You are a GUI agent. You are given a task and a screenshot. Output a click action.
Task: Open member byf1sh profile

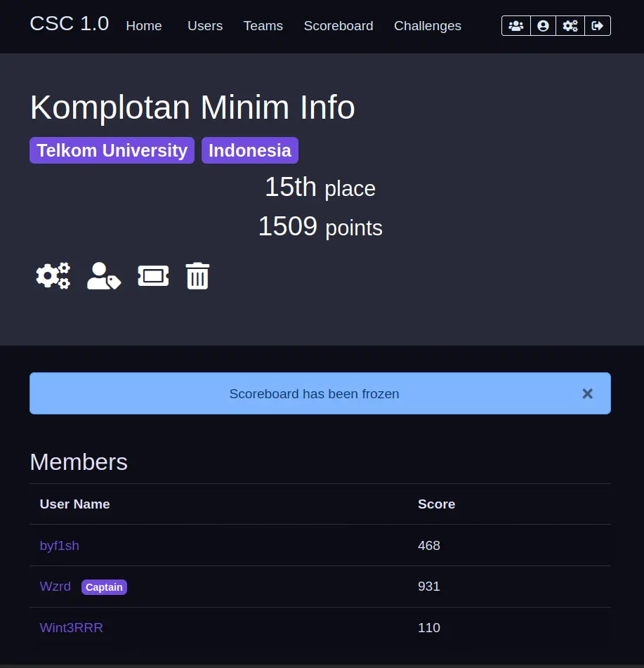(x=59, y=546)
